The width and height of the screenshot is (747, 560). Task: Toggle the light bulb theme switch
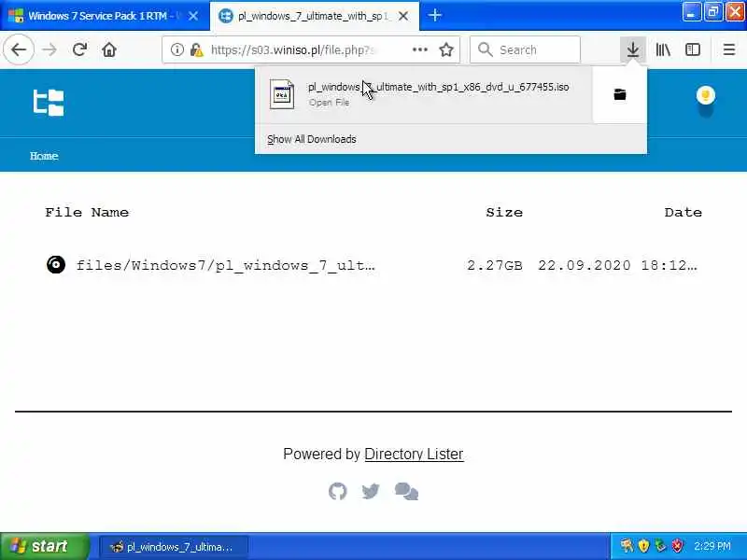click(706, 95)
